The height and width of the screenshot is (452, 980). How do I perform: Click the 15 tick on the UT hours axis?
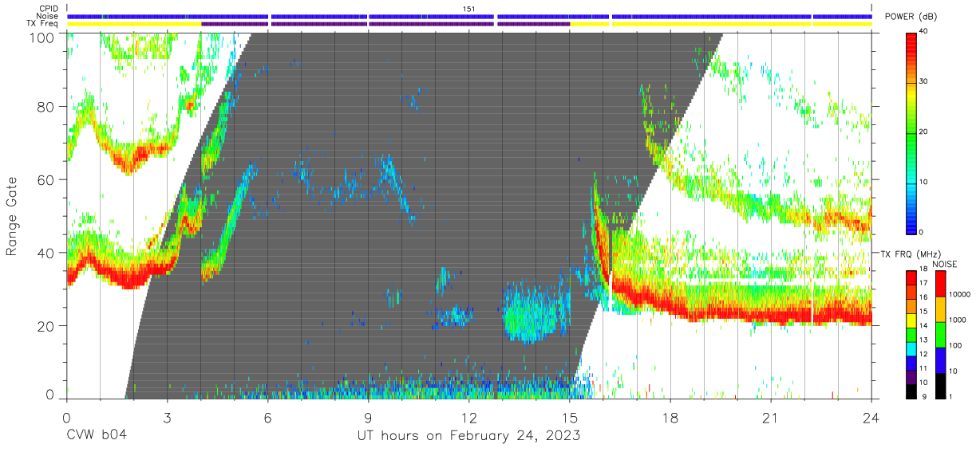570,417
